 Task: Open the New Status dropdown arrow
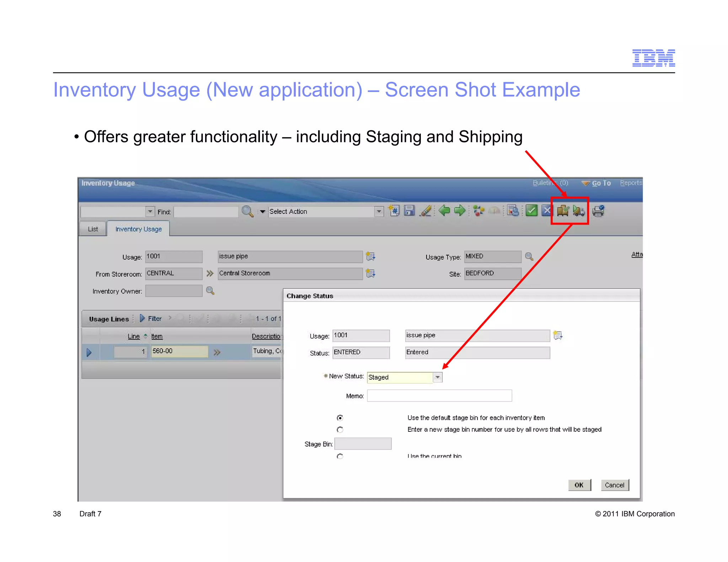point(438,377)
